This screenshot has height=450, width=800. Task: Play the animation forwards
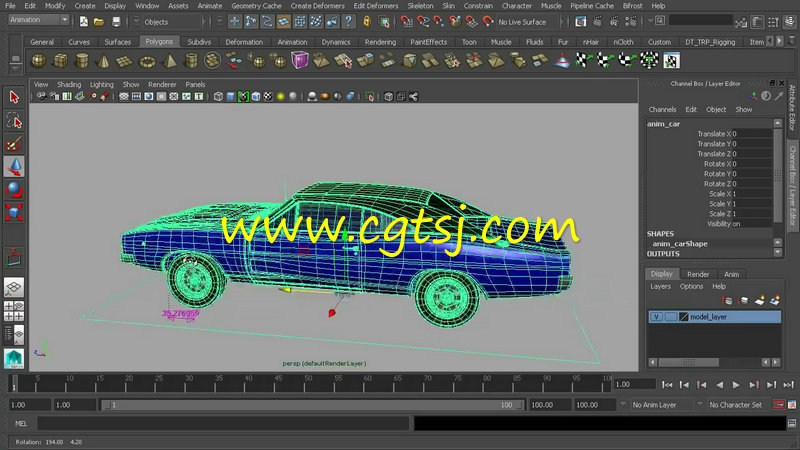(x=736, y=385)
